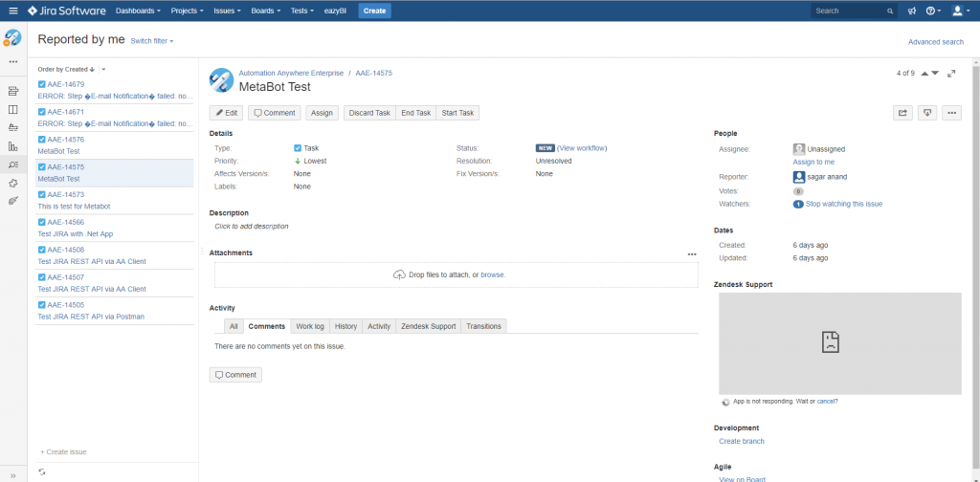
Task: Expand issue to full screen view
Action: pyautogui.click(x=950, y=74)
